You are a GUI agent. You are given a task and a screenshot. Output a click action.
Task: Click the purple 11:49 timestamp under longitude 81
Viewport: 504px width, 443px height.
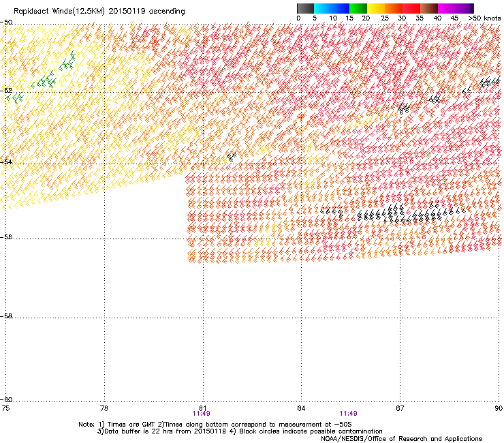(x=201, y=414)
